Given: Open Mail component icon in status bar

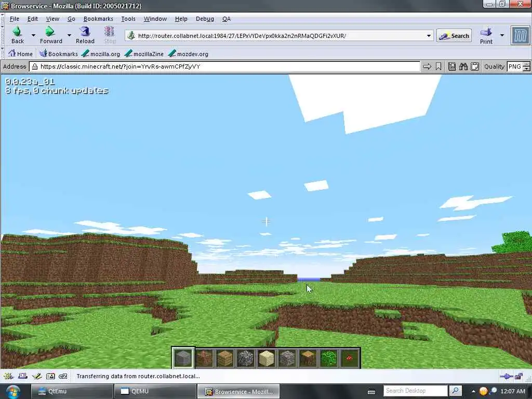Looking at the screenshot, I should [x=23, y=376].
